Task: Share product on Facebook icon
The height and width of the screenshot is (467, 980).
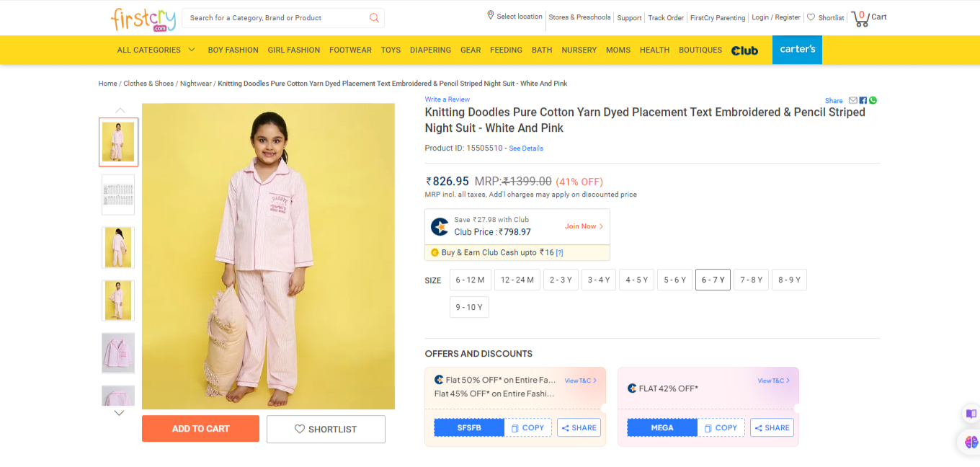Action: click(x=863, y=100)
